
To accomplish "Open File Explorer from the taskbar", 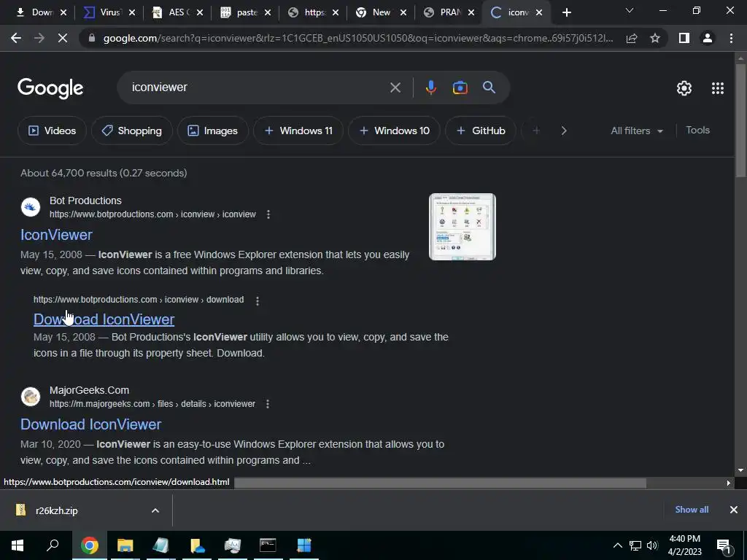I will click(x=125, y=545).
